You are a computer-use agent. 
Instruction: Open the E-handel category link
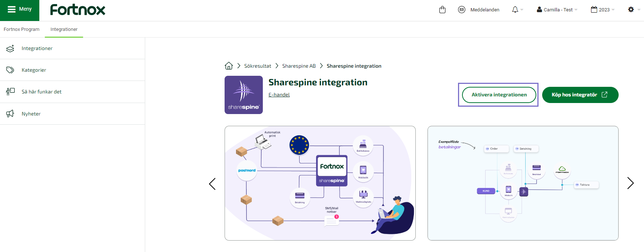click(x=279, y=95)
